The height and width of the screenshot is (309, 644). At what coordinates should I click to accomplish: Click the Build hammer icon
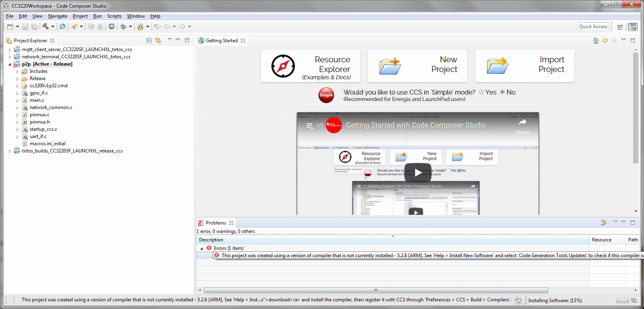[45, 27]
